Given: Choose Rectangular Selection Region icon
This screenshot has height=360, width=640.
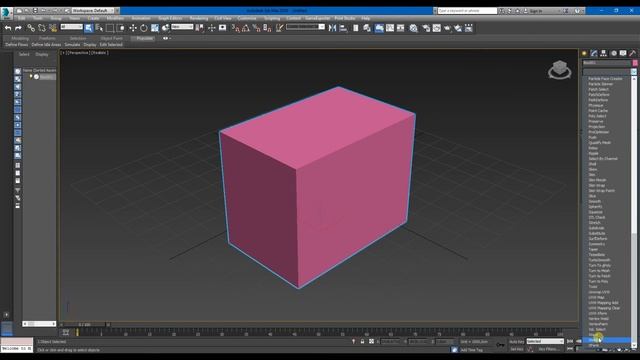Looking at the screenshot, I should (x=110, y=28).
